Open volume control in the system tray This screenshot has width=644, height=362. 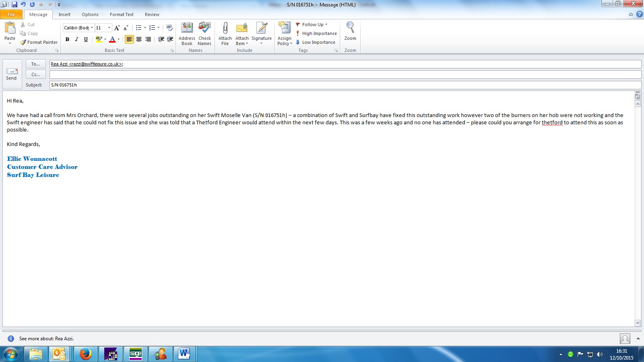(x=600, y=354)
